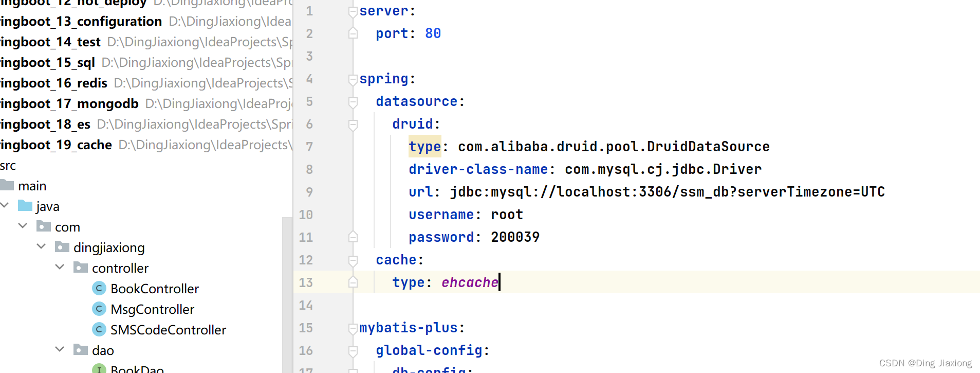Click fold end marker on line 13

click(x=353, y=282)
